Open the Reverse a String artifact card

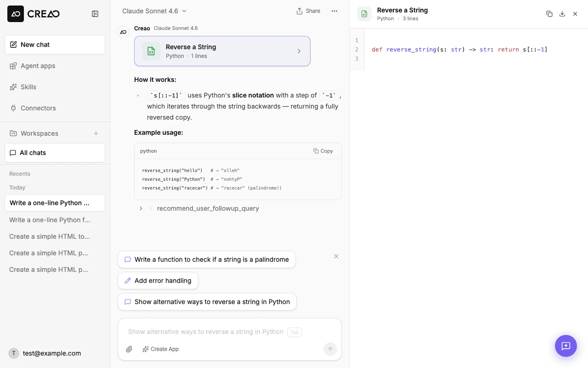(x=222, y=51)
